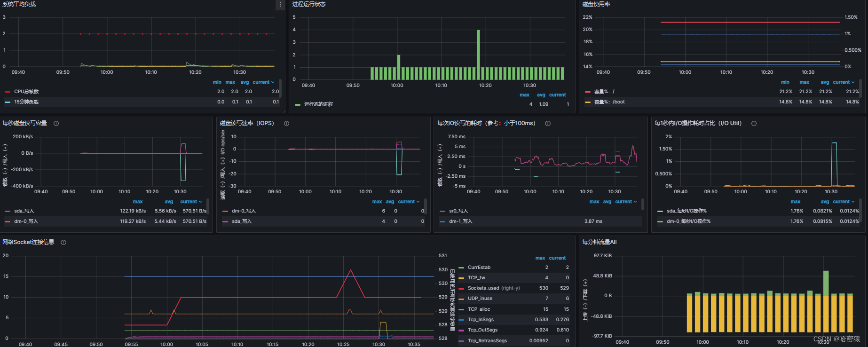Image resolution: width=868 pixels, height=347 pixels.
Task: Sort 系统平均负载 legend by current dropdown
Action: pyautogui.click(x=263, y=82)
